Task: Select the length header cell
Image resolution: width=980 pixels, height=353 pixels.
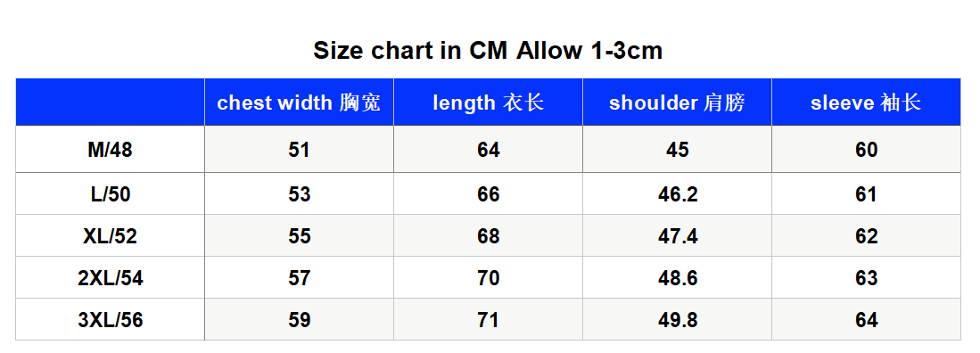Action: coord(488,102)
